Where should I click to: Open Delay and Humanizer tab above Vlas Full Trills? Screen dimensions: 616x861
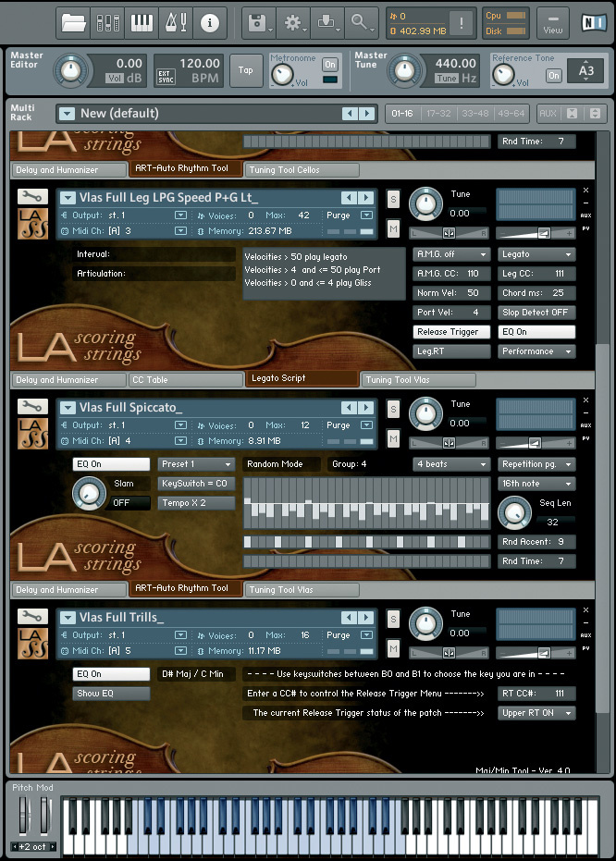(x=69, y=589)
